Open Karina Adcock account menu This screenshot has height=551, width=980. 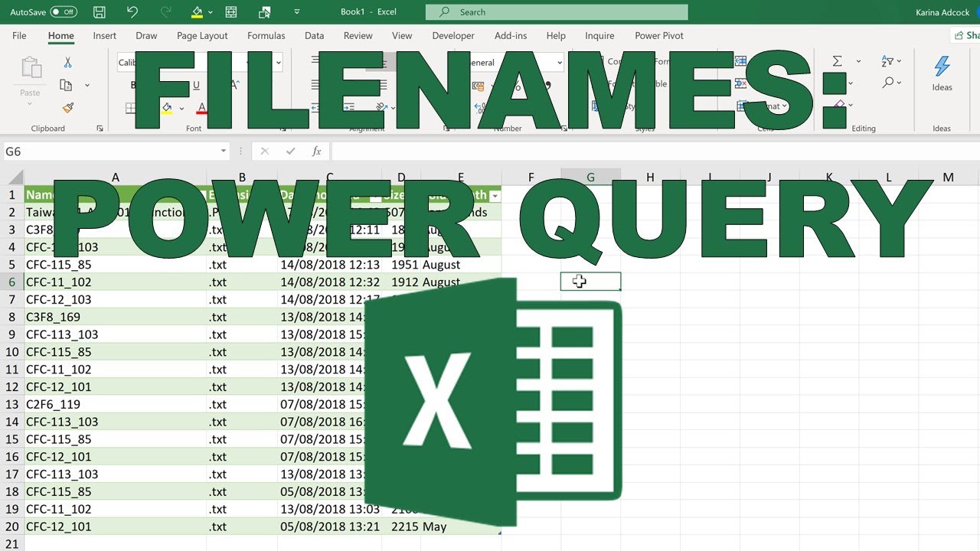coord(942,12)
